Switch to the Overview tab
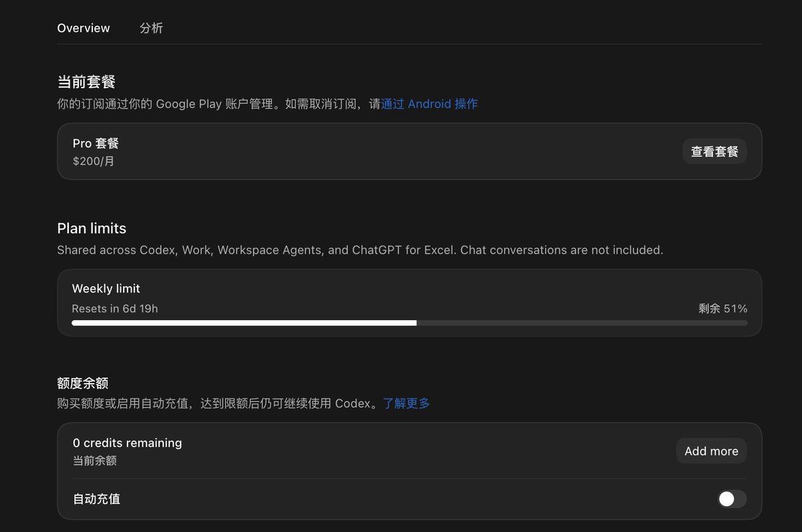Image resolution: width=802 pixels, height=532 pixels. [84, 28]
